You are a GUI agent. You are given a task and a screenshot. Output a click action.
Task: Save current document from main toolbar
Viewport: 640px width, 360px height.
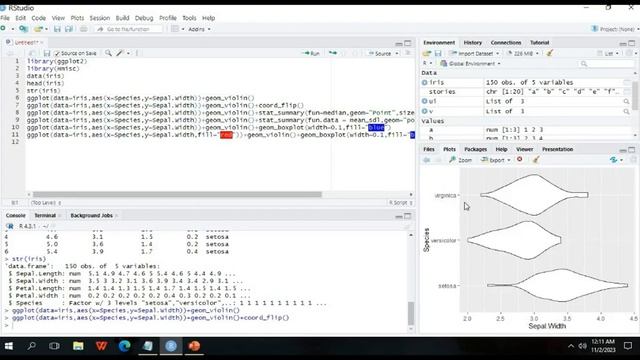pos(57,29)
